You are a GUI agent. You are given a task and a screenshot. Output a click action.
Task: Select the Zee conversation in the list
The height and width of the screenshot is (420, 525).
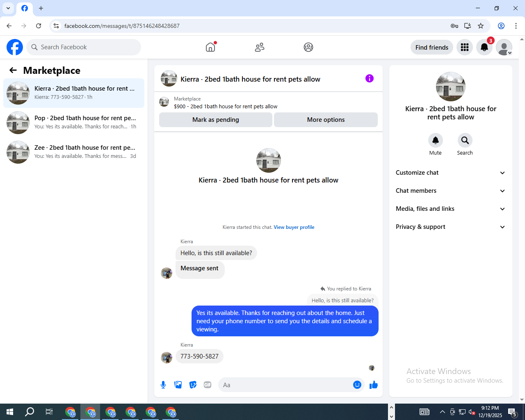pyautogui.click(x=74, y=152)
